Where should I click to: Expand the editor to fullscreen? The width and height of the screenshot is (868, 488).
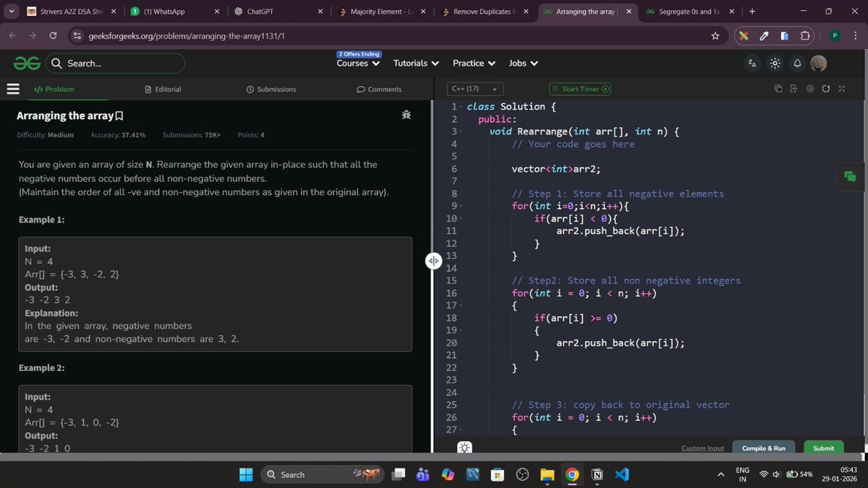(x=841, y=88)
